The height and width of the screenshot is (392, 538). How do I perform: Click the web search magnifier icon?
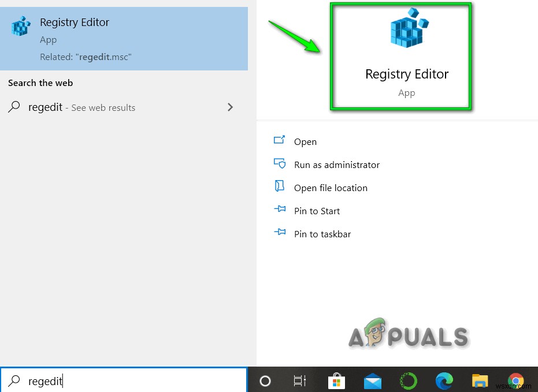14,107
